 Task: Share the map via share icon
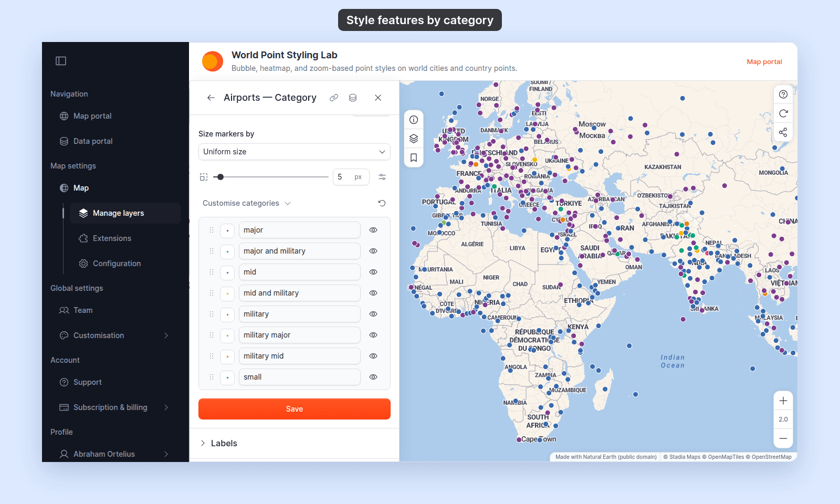pyautogui.click(x=783, y=132)
